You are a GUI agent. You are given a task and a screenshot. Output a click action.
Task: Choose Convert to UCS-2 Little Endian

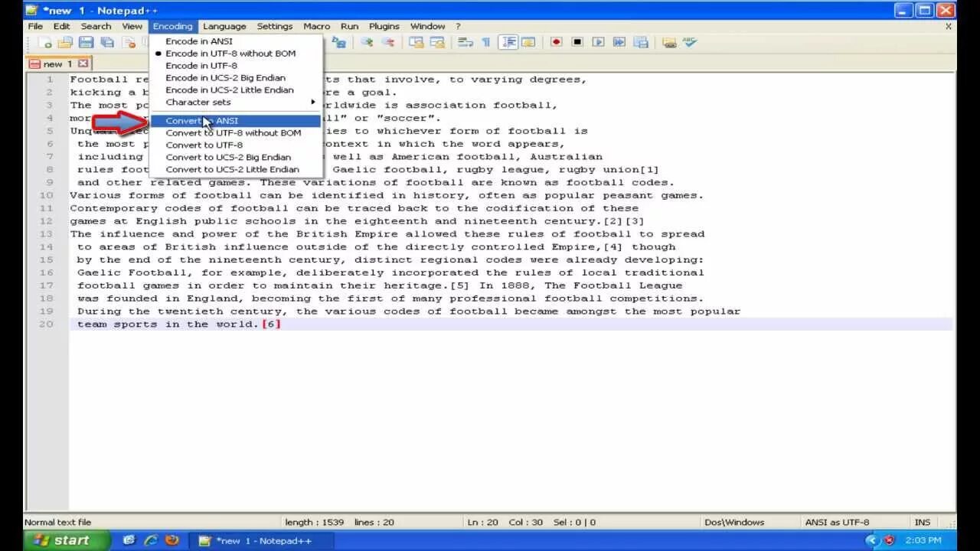(x=236, y=170)
